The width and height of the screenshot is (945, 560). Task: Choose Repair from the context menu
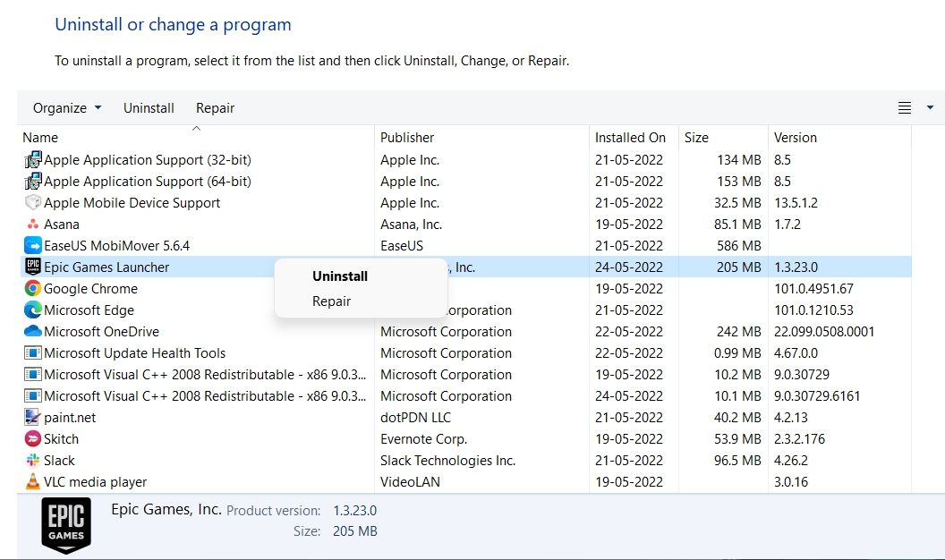pyautogui.click(x=331, y=301)
